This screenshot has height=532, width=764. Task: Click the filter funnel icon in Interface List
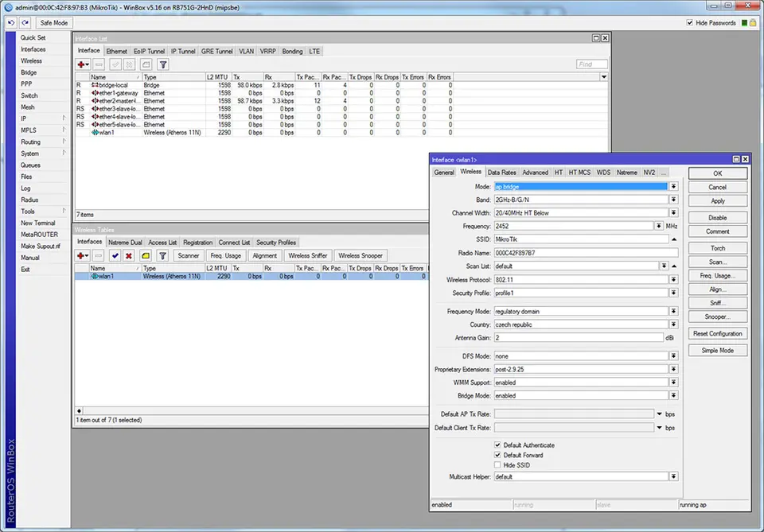(162, 64)
